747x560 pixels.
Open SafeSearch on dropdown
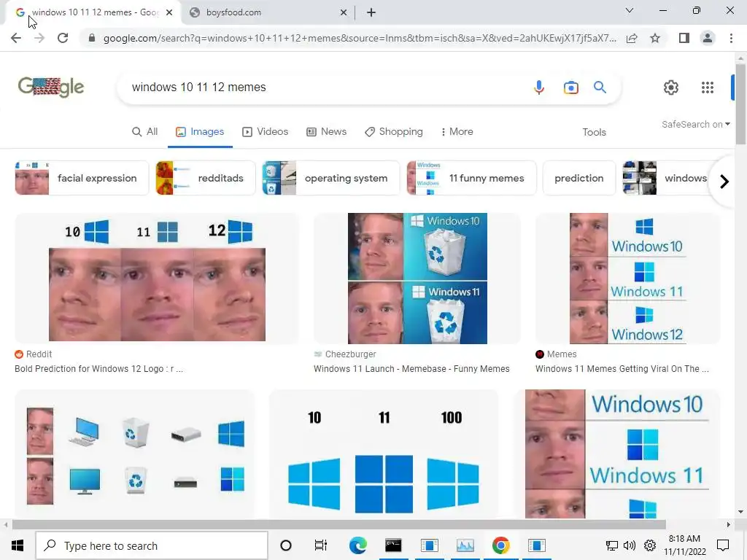pos(695,124)
